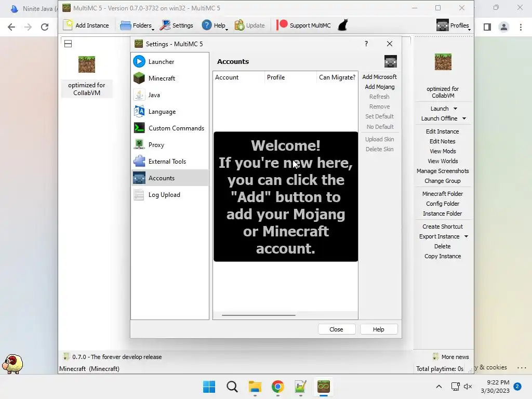532x399 pixels.
Task: Click the Update toolbar button
Action: [x=250, y=25]
